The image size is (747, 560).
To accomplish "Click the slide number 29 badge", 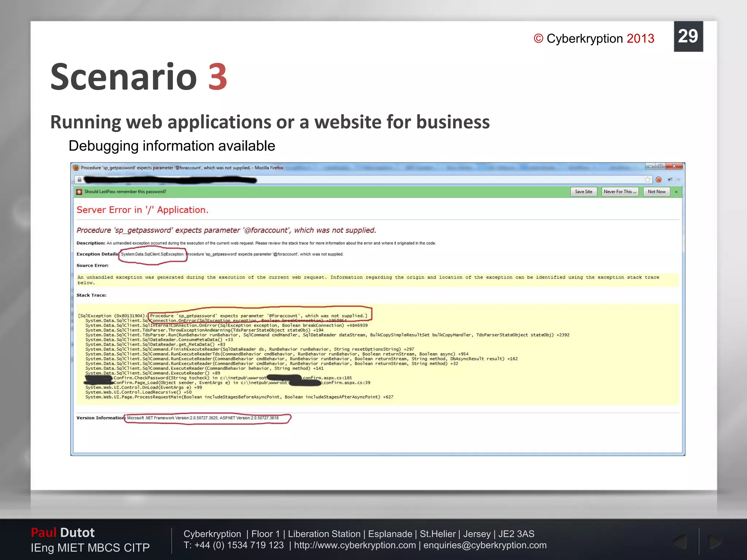I will pos(688,36).
